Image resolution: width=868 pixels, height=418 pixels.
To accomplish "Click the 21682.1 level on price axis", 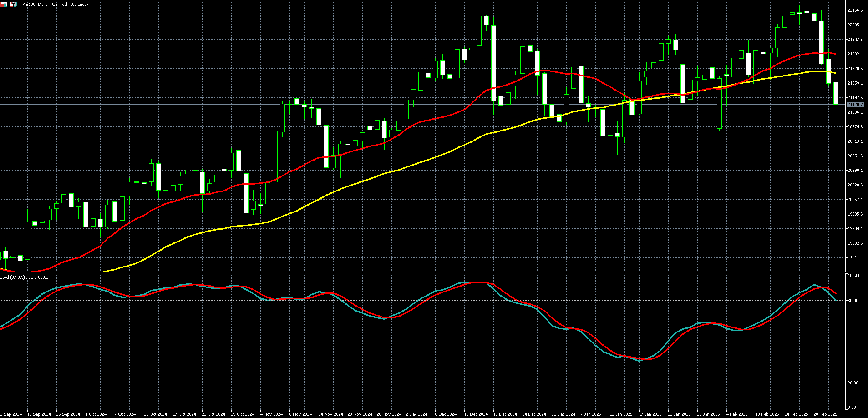I will click(855, 54).
